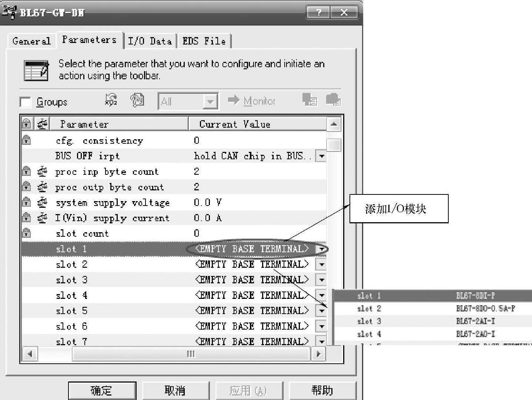
Task: Click the network icon on I(Vin) supply current row
Action: [x=42, y=218]
